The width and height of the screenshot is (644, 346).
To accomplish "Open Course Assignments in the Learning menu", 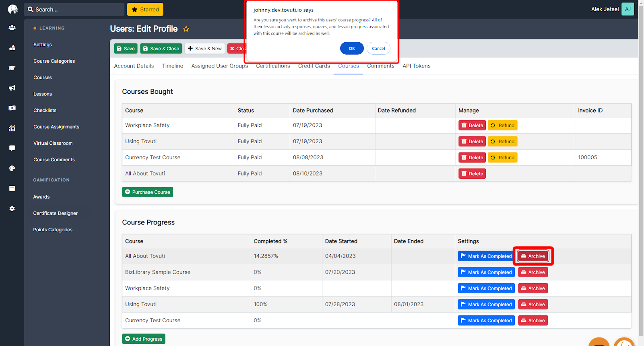I will [56, 127].
